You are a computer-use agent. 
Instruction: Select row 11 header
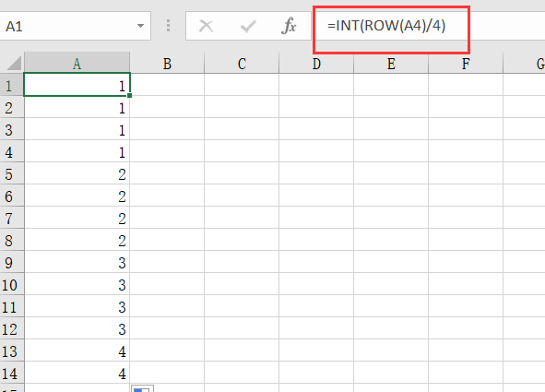[12, 306]
